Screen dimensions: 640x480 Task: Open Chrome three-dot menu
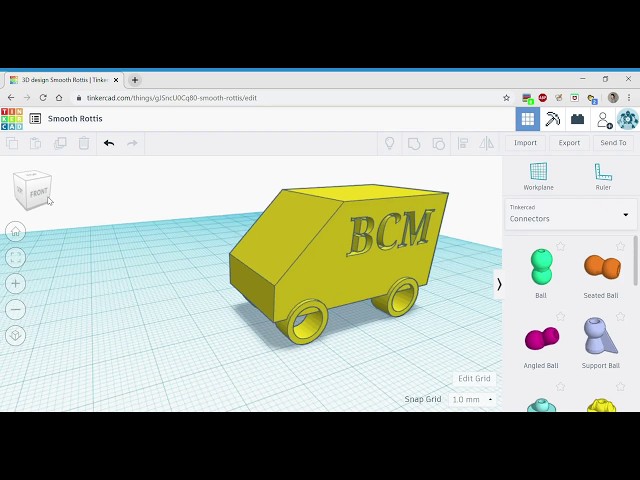629,98
